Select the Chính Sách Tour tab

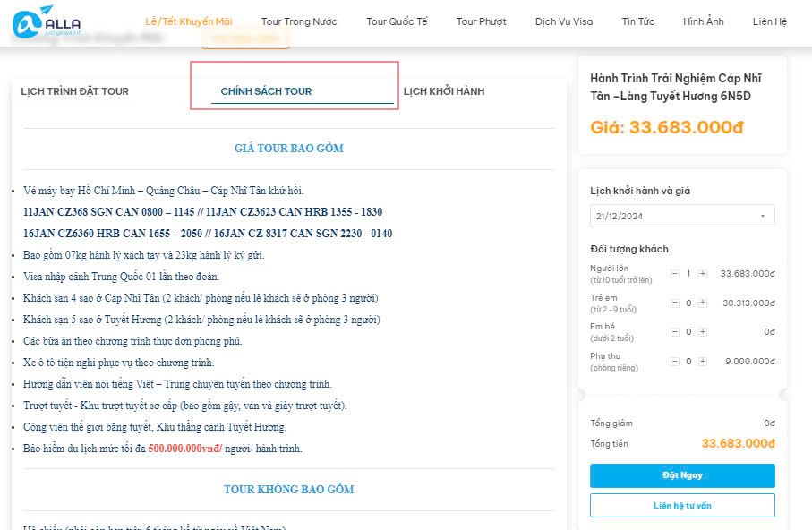[x=266, y=91]
